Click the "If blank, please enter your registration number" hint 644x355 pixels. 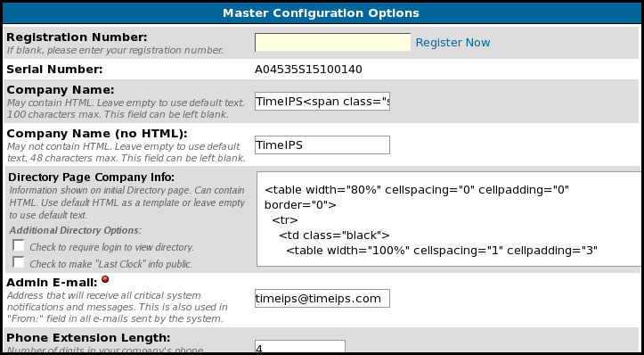point(116,51)
